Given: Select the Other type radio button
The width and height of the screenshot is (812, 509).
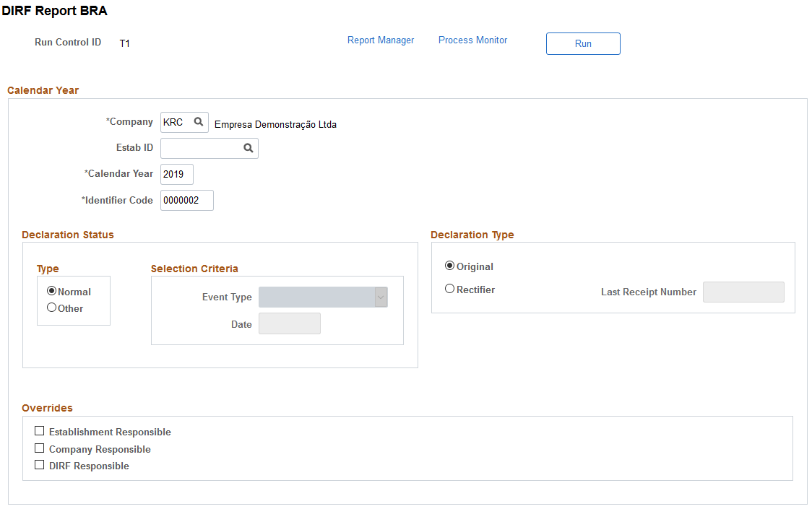Looking at the screenshot, I should [51, 308].
